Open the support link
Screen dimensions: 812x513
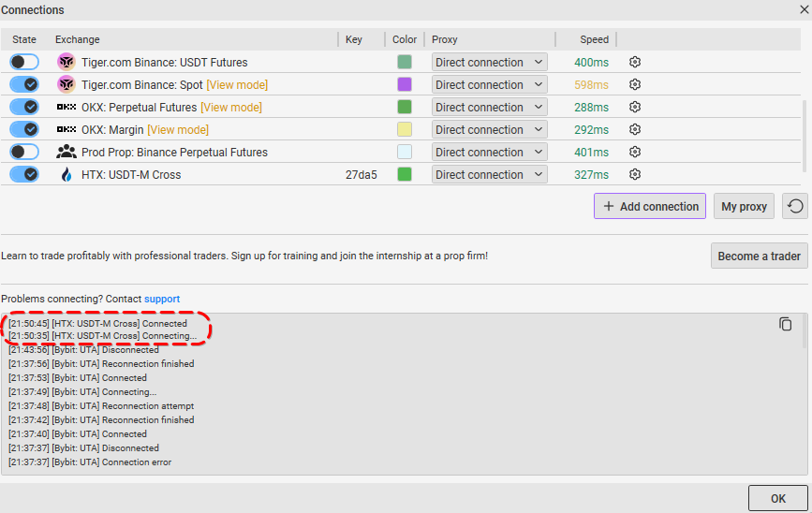pos(162,299)
